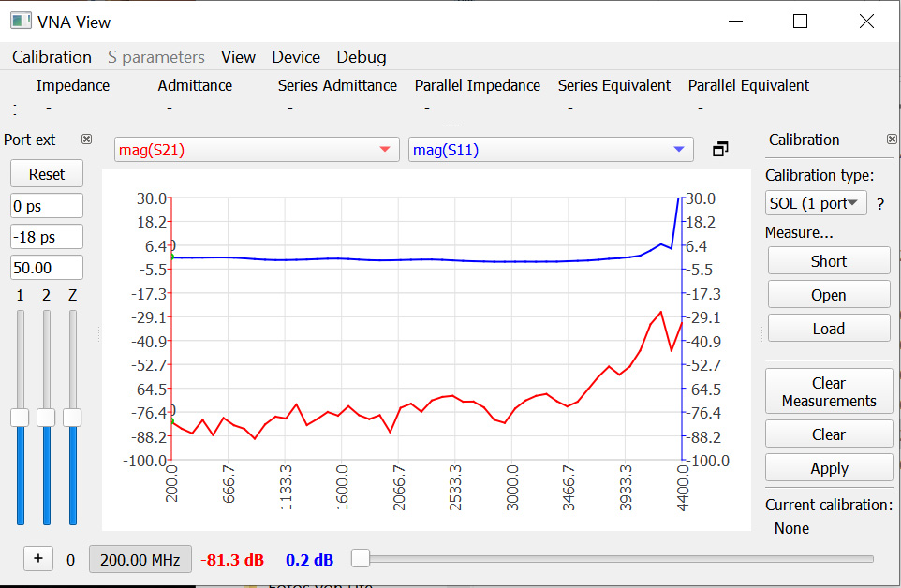Click the VNA View app icon
Image resolution: width=901 pixels, height=588 pixels.
pyautogui.click(x=21, y=22)
